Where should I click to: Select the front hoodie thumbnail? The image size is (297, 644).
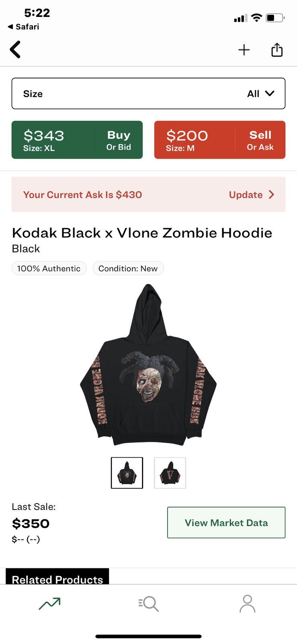(127, 473)
